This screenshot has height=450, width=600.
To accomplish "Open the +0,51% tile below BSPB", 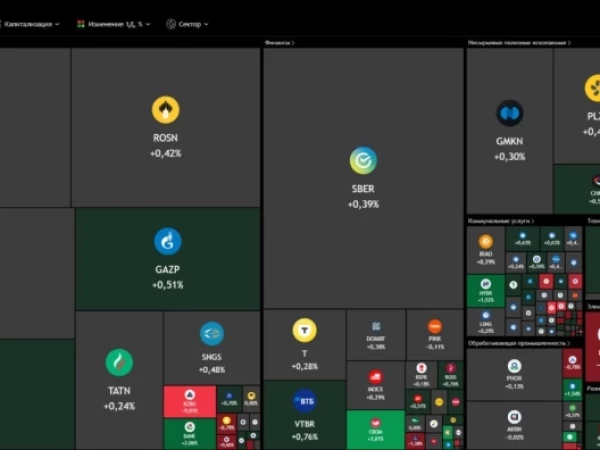I will pyautogui.click(x=418, y=402).
